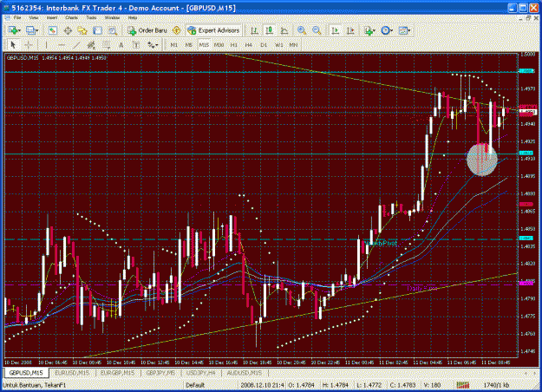Switch to the GBPUSD,M15 chart tab

(26, 373)
